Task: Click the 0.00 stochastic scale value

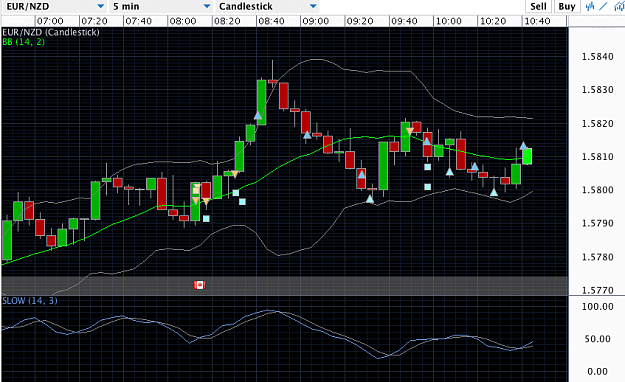Action: coord(597,372)
